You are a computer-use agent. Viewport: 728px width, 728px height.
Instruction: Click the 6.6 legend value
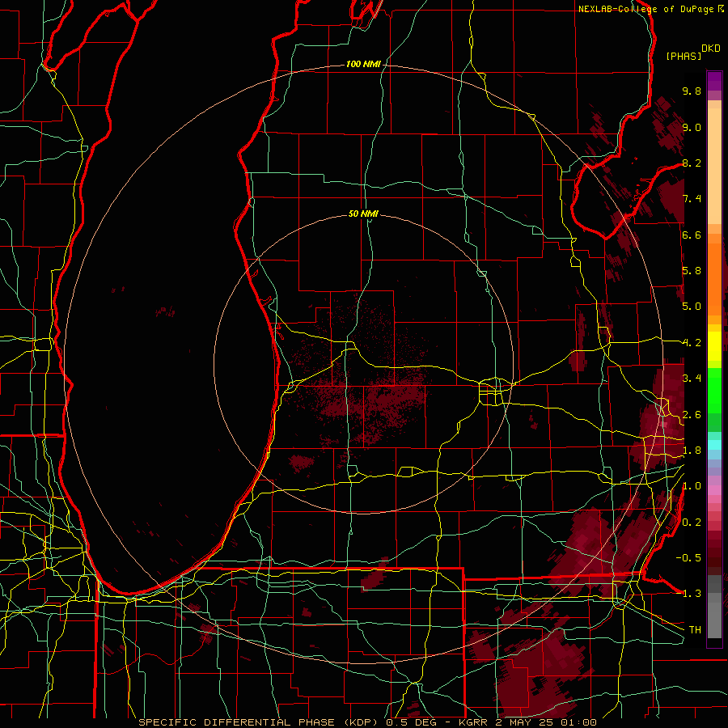pyautogui.click(x=692, y=235)
